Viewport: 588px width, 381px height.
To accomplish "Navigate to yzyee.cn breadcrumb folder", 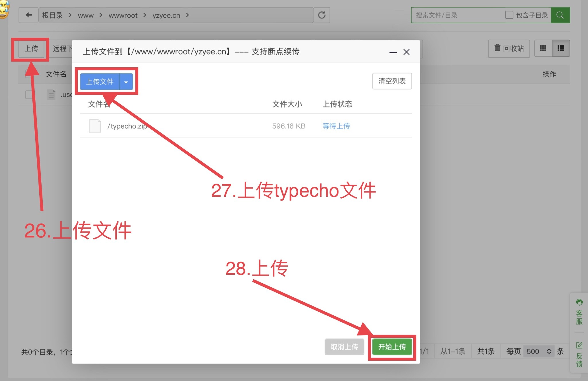I will point(166,15).
